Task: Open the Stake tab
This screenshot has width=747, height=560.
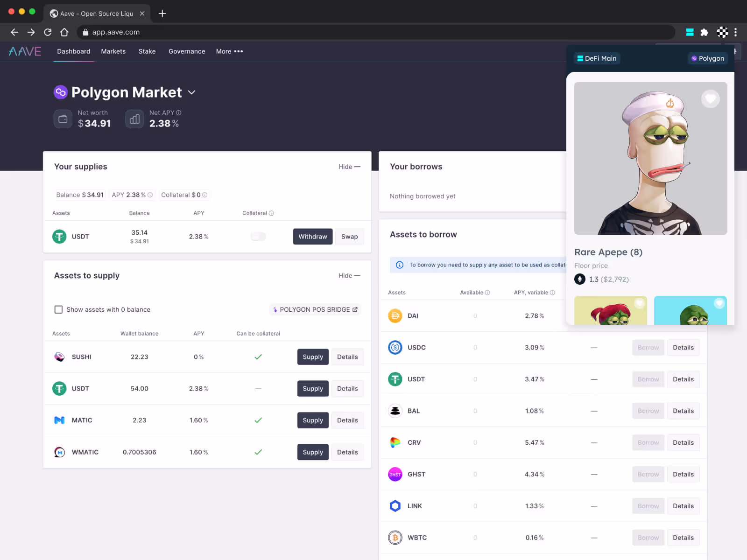Action: coord(147,51)
